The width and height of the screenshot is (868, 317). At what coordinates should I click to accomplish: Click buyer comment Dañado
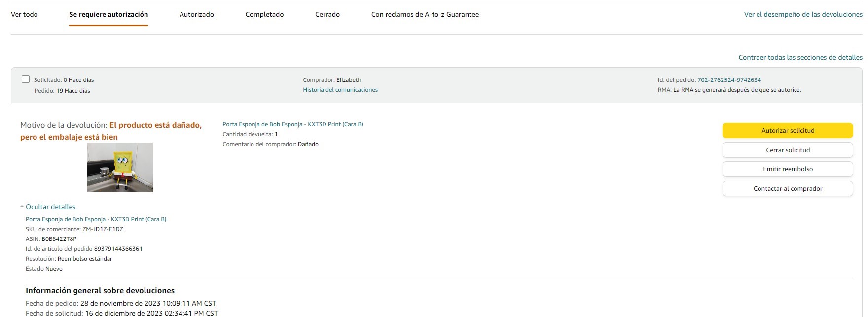click(x=308, y=144)
